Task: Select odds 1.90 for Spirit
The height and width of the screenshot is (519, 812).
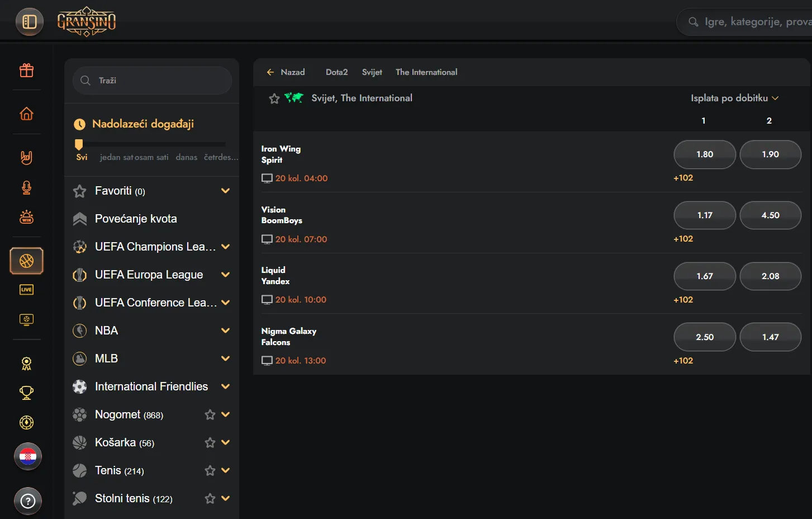Action: [x=771, y=154]
